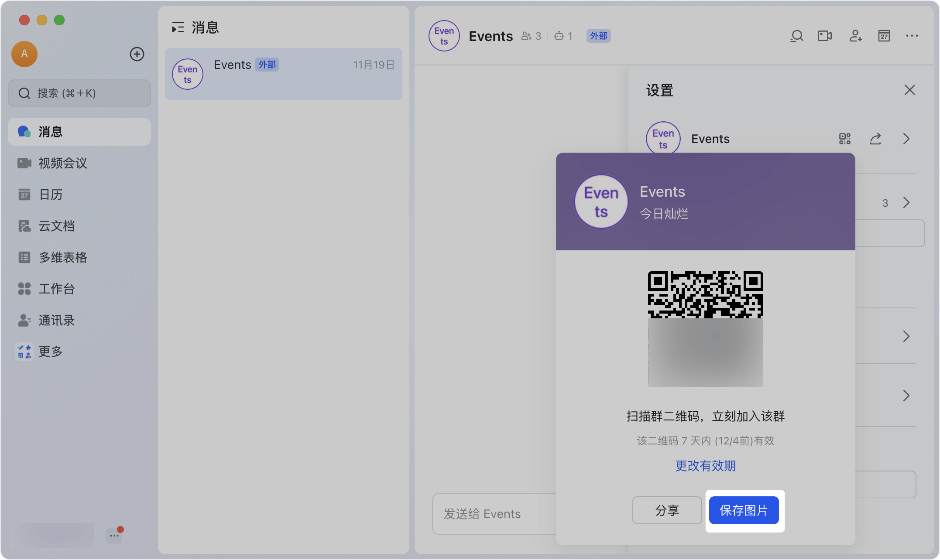Open the user avatar A profile
Screen dimensions: 940x560
(x=24, y=54)
